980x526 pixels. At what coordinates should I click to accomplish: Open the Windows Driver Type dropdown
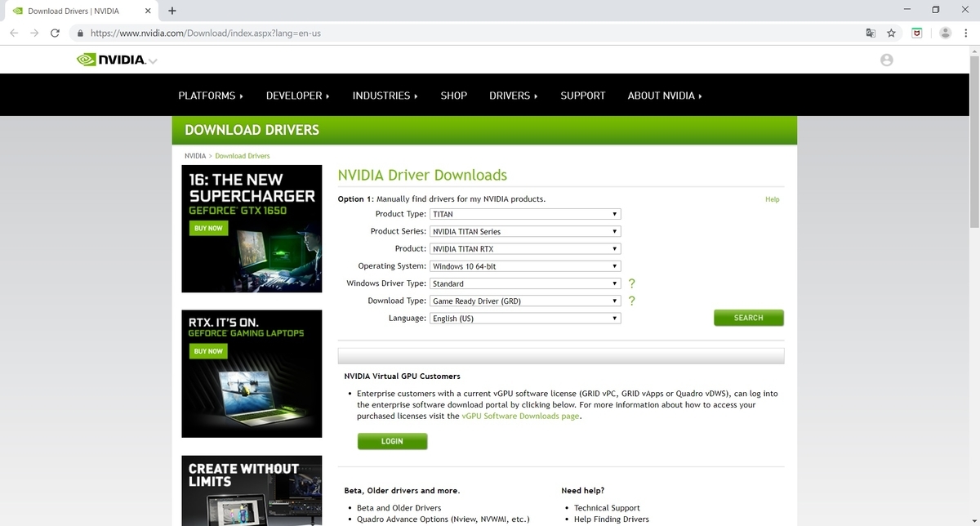click(525, 283)
